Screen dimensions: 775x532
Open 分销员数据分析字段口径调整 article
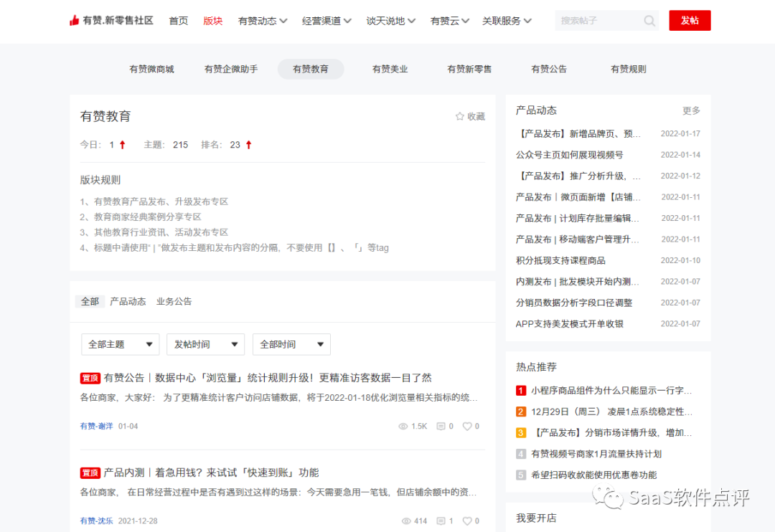click(574, 303)
